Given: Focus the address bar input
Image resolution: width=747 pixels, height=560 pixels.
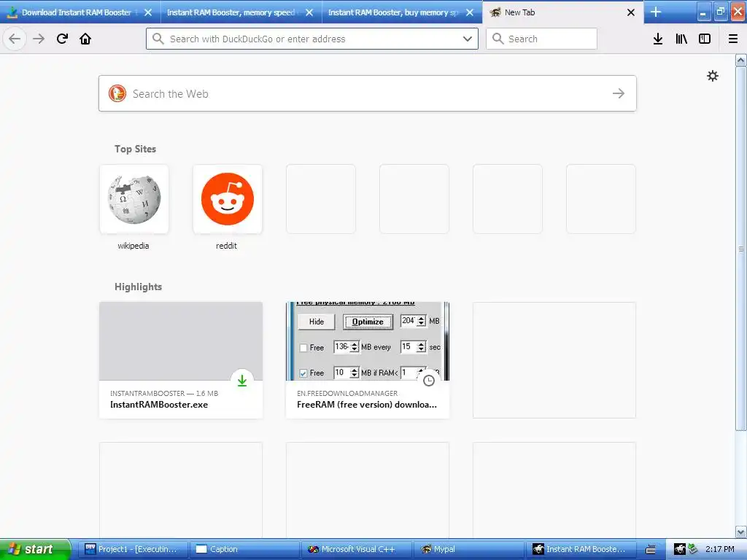Looking at the screenshot, I should [x=313, y=39].
